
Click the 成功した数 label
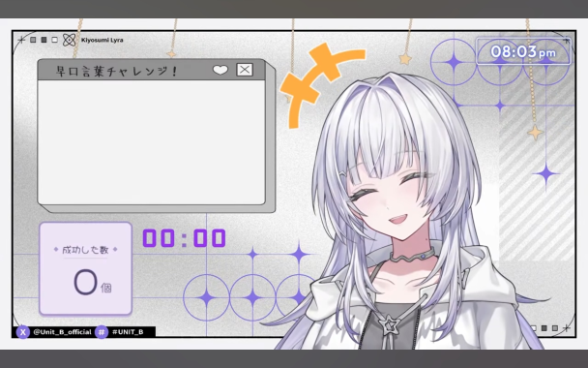coord(85,249)
